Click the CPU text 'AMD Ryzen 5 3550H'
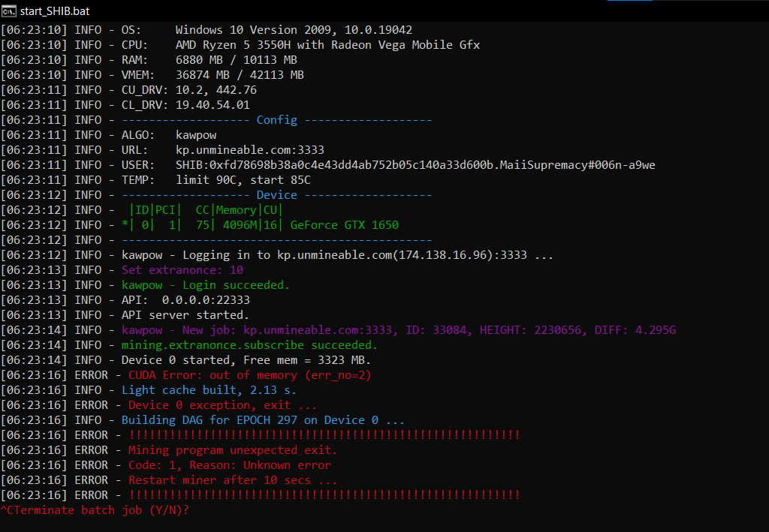The height and width of the screenshot is (532, 769). point(233,45)
